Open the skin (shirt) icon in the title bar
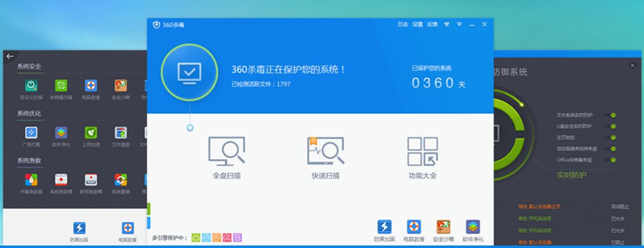The width and height of the screenshot is (644, 248). 447,24
